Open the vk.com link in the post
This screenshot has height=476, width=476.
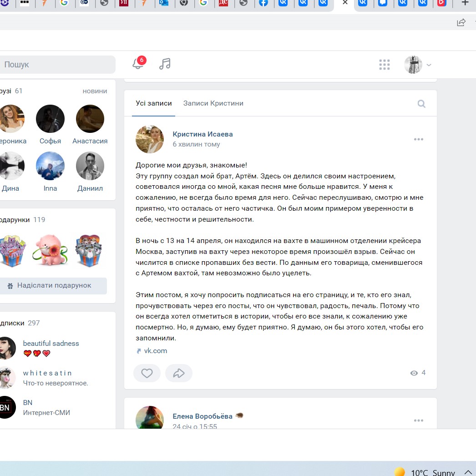(155, 351)
